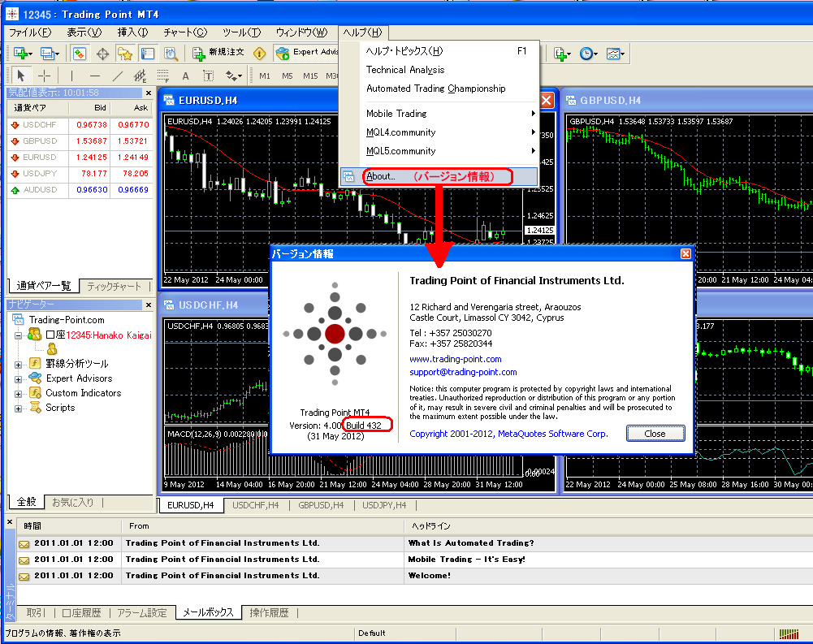Switch chart to M5 timeframe
Viewport: 813px width, 644px height.
point(288,76)
